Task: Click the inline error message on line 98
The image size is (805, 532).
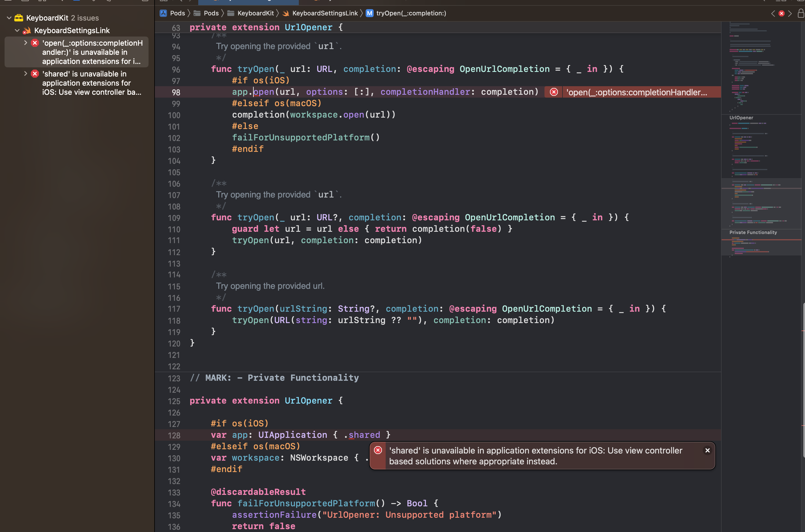Action: [636, 92]
